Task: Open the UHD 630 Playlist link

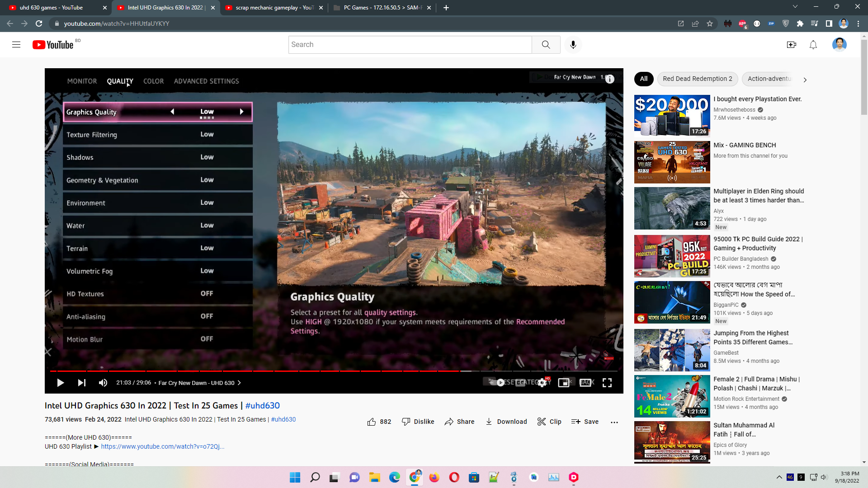Action: (162, 446)
